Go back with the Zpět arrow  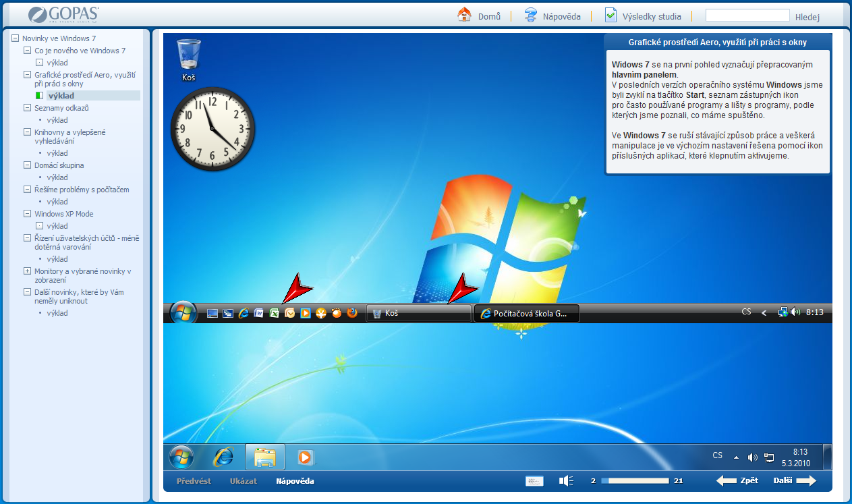[737, 481]
